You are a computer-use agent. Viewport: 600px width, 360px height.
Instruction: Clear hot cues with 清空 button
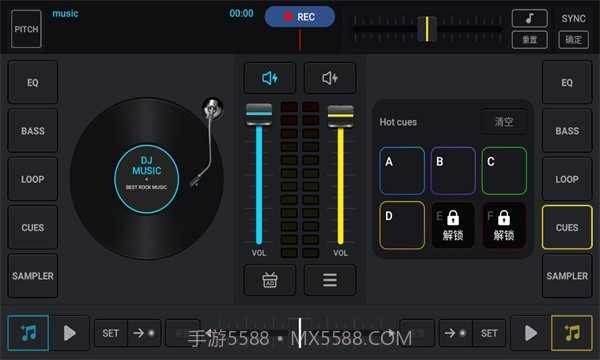(504, 122)
